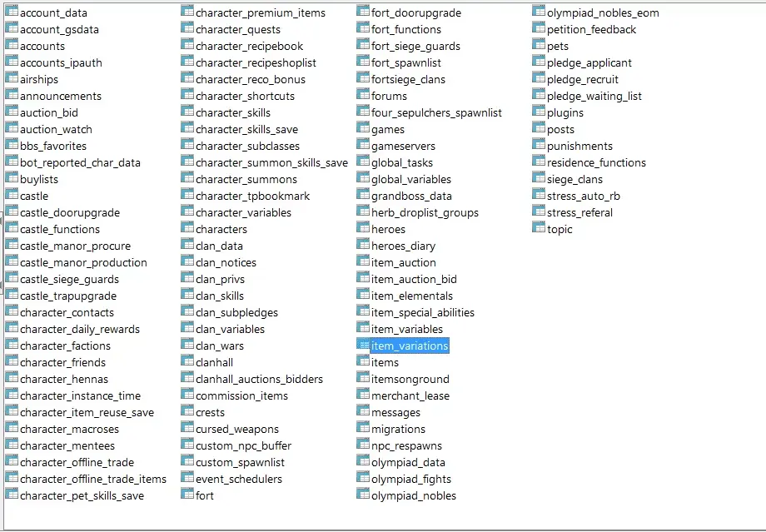
Task: Select the castle_doorupgrade table name
Action: [x=70, y=213]
